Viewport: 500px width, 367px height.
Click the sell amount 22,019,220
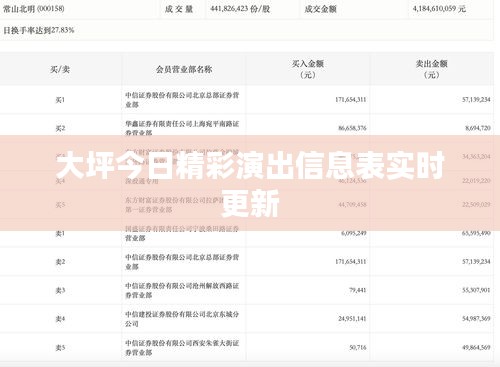[476, 181]
